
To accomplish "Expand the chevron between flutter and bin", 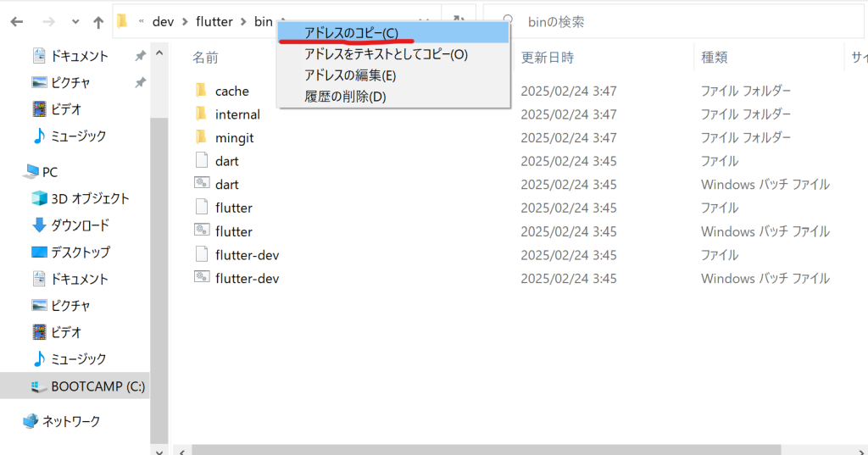I will pos(243,22).
